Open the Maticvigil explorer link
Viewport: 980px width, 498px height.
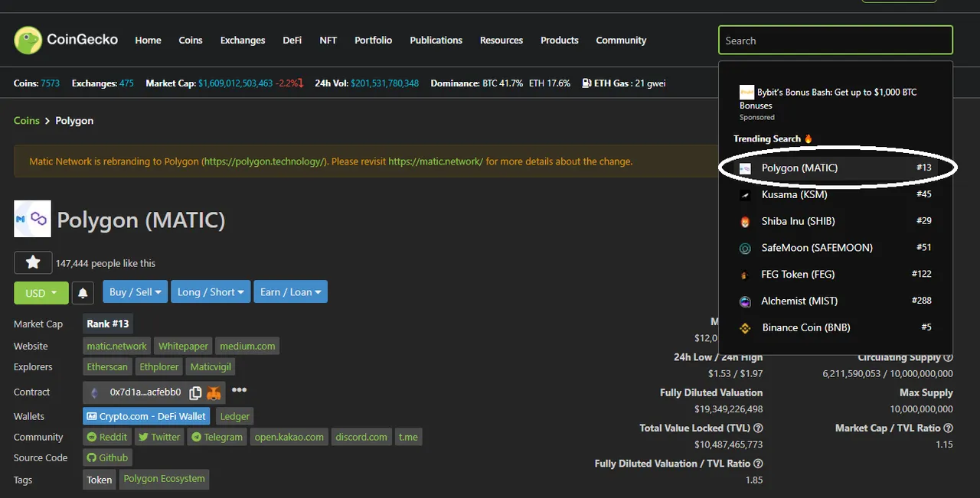point(211,366)
